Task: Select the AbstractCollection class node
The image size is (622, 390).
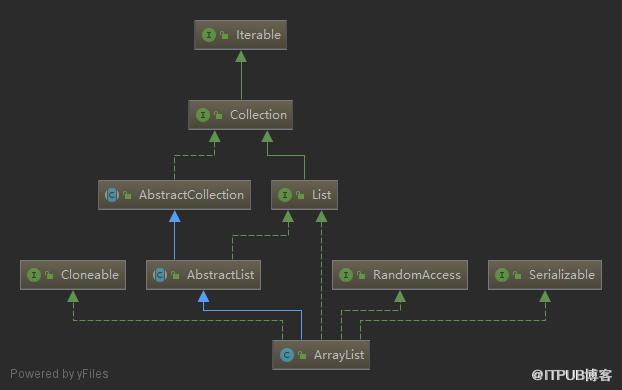Action: 175,195
